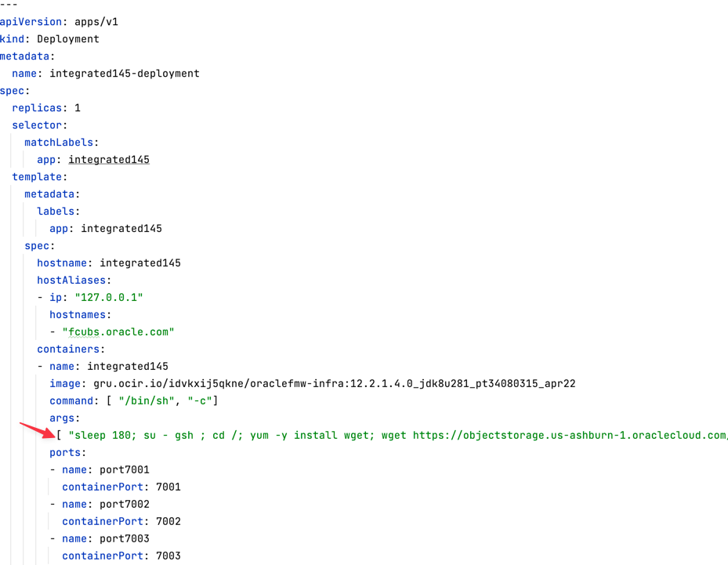Select the "fcubs.oracle.com" string

(118, 332)
